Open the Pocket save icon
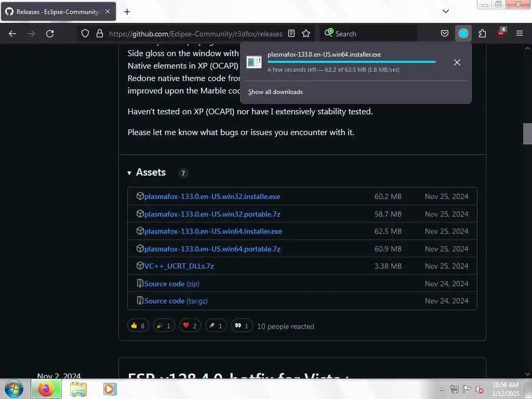This screenshot has width=532, height=399. (x=445, y=33)
